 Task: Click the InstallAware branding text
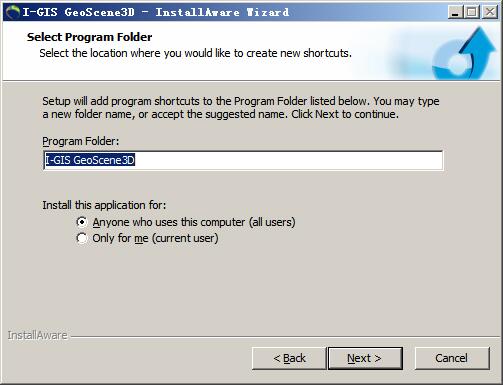point(38,335)
